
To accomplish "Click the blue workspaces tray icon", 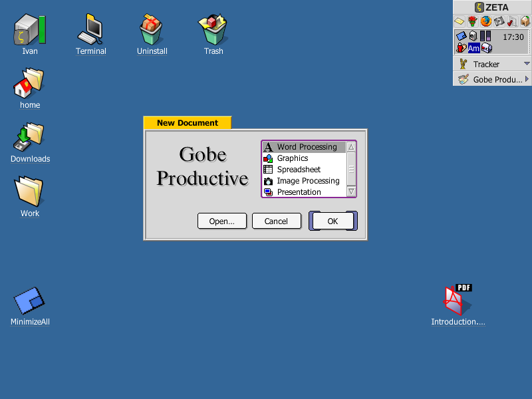I will pyautogui.click(x=462, y=36).
